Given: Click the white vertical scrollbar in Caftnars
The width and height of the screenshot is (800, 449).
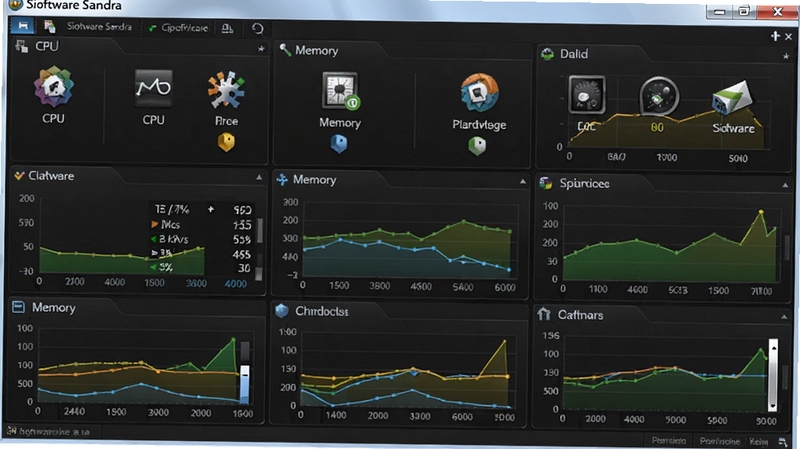Looking at the screenshot, I should 773,375.
